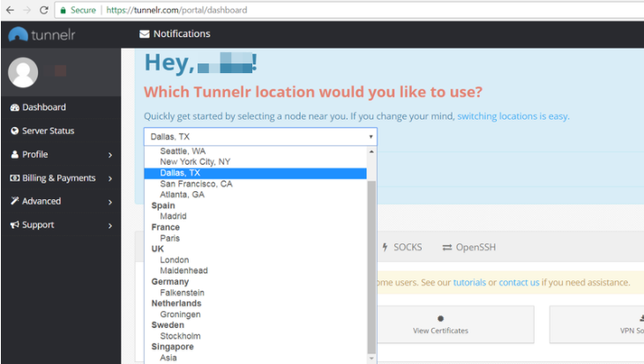Reload the page with the refresh icon
Image resolution: width=644 pixels, height=364 pixels.
tap(44, 10)
